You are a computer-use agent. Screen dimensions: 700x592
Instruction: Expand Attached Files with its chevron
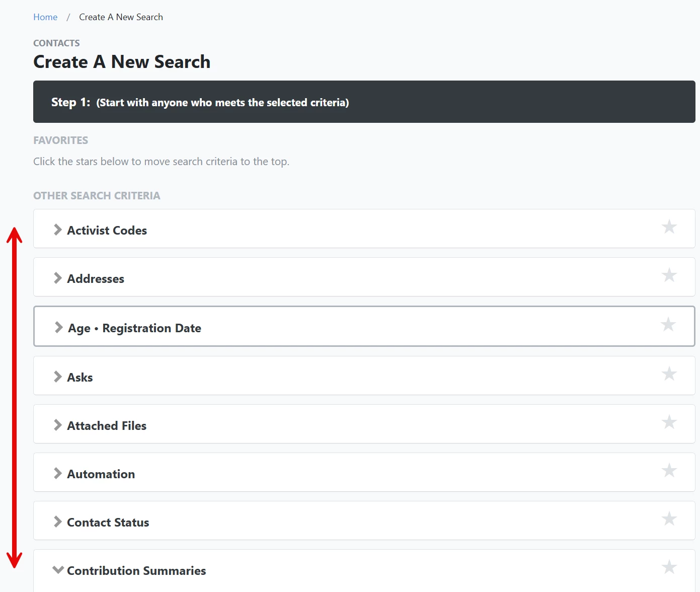[57, 425]
